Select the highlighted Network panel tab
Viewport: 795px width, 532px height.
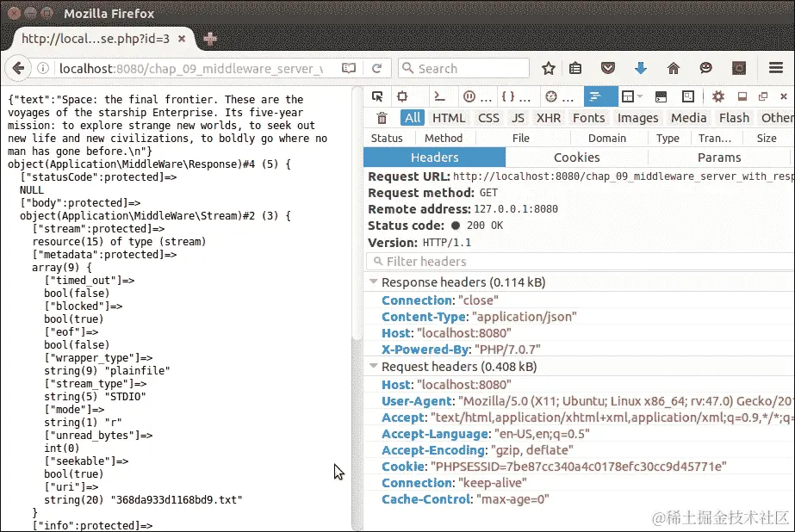pos(601,96)
